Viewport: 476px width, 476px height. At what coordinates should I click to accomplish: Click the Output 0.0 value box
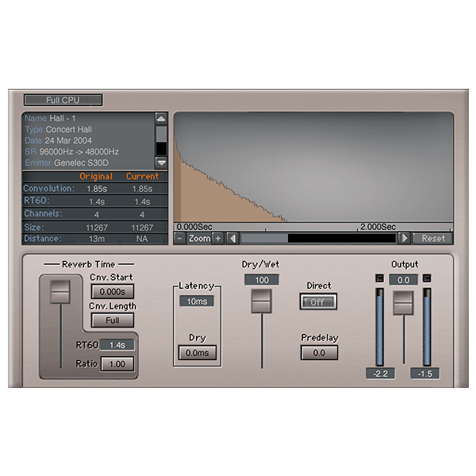[x=404, y=280]
